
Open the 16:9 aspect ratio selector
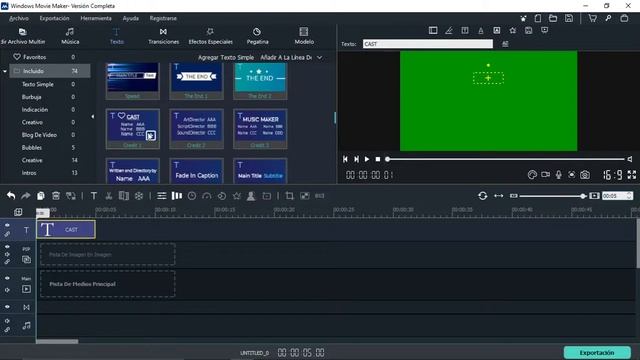point(613,175)
